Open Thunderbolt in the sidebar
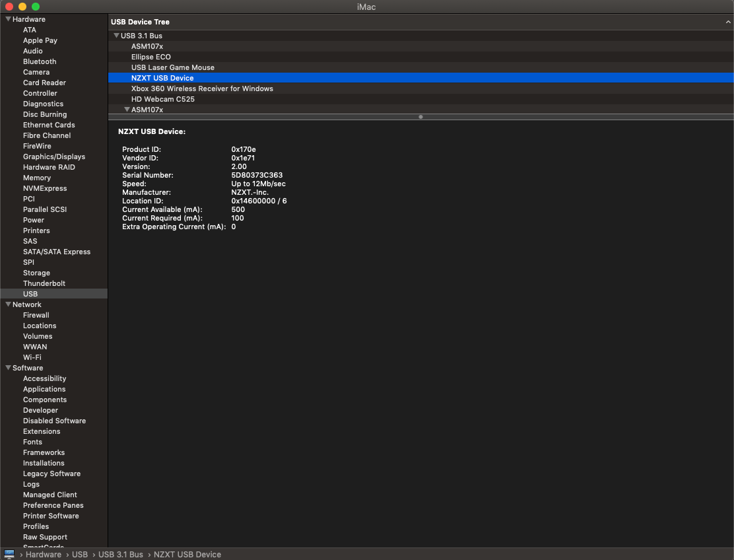 pos(44,283)
